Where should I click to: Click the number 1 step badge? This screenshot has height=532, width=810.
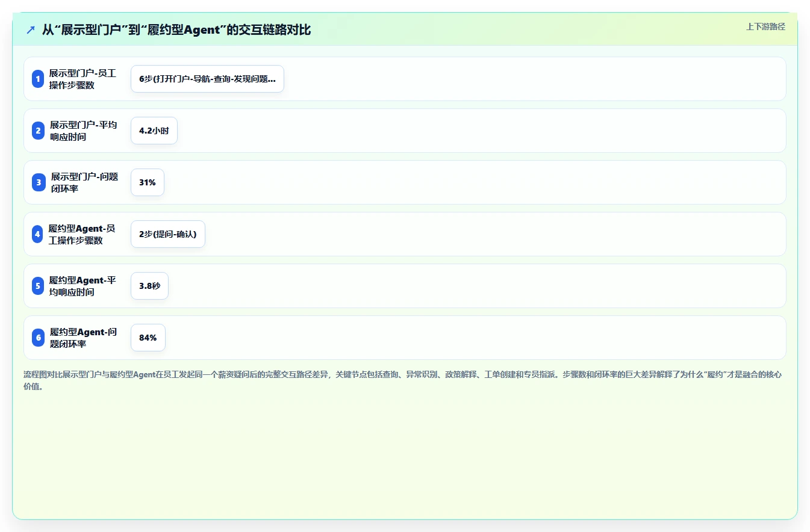pos(39,79)
